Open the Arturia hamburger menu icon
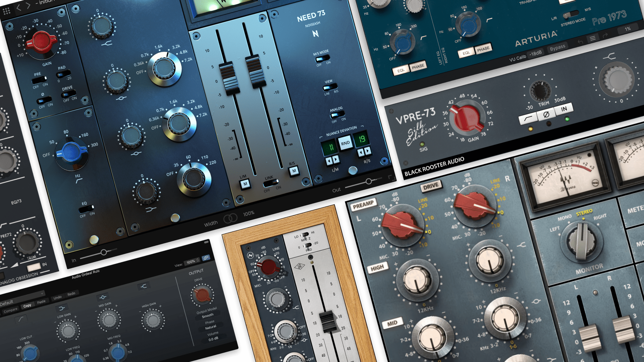This screenshot has width=644, height=362. (593, 38)
